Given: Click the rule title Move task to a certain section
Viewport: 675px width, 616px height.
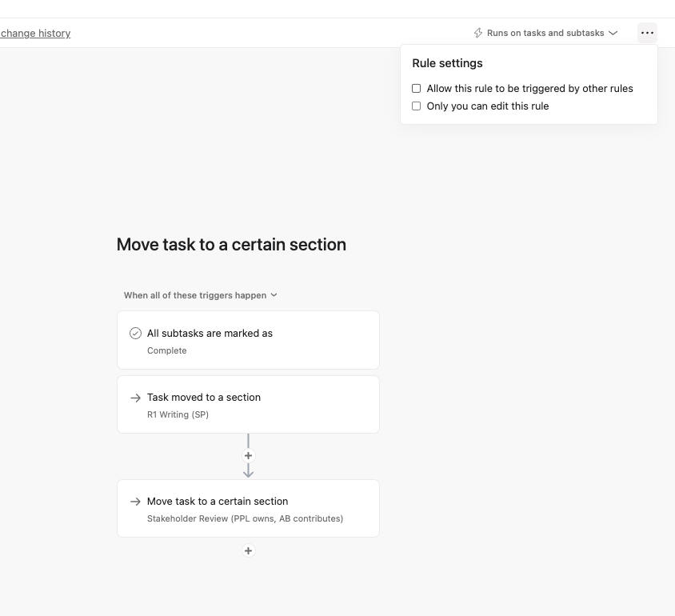Looking at the screenshot, I should (x=231, y=245).
